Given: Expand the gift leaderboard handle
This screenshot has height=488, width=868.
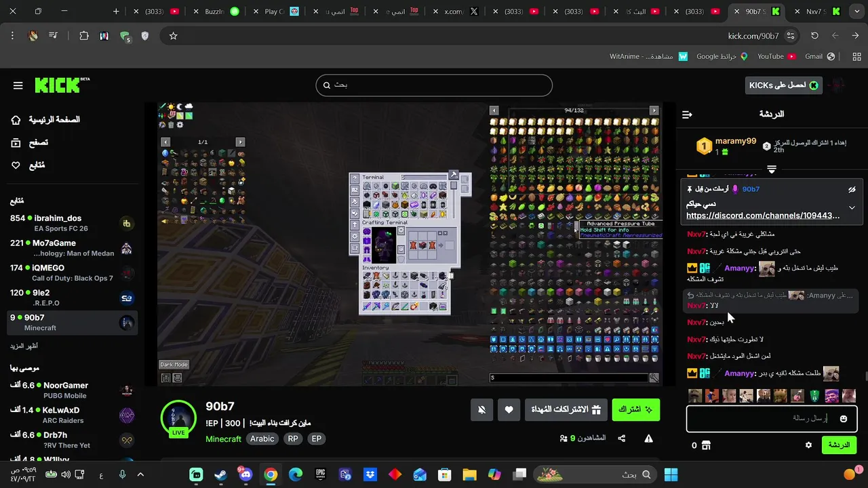Looking at the screenshot, I should (x=772, y=168).
